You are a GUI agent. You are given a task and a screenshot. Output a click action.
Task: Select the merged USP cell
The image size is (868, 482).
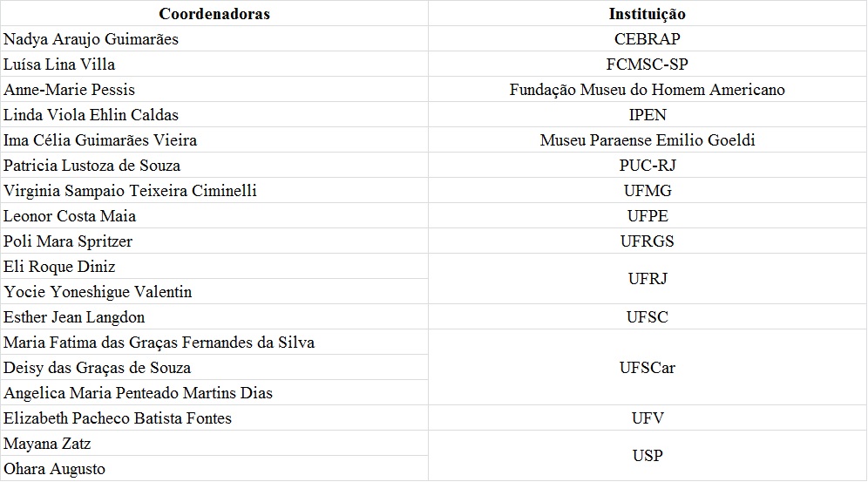tap(648, 456)
